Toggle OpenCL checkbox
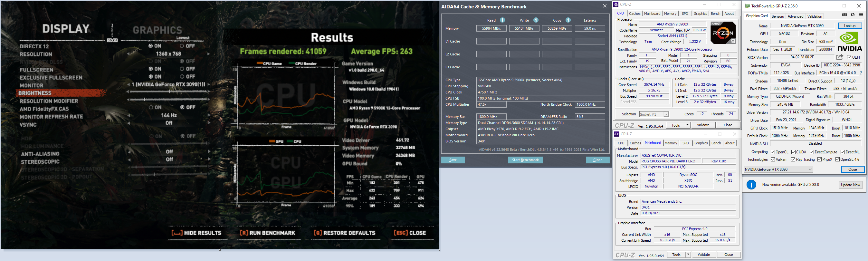The width and height of the screenshot is (868, 261). coord(773,152)
